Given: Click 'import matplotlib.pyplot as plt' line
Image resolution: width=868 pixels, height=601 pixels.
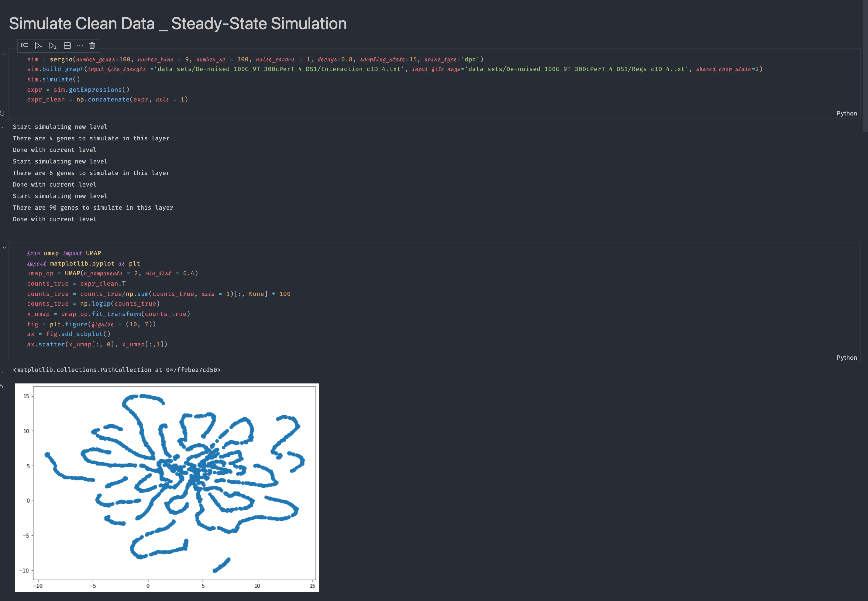Looking at the screenshot, I should click(x=83, y=264).
